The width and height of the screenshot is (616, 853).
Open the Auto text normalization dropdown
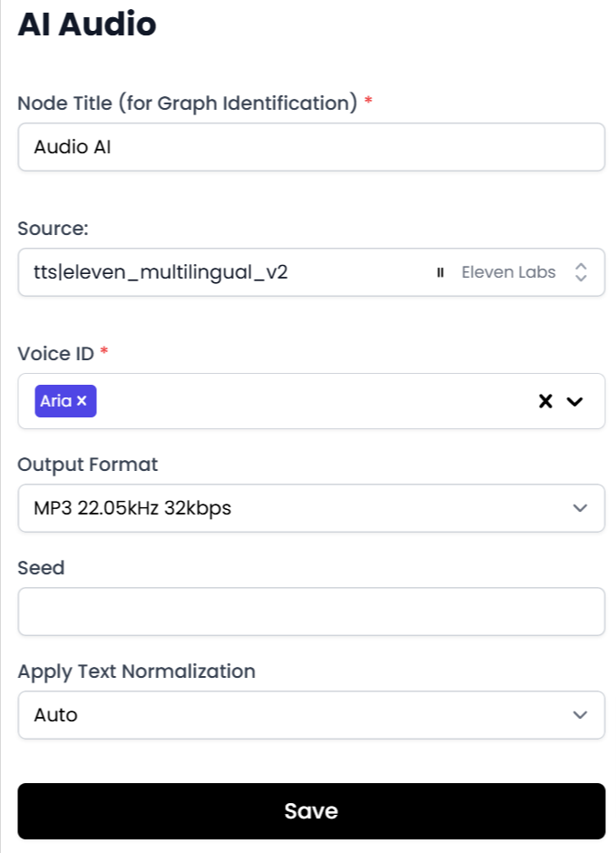tap(272, 715)
